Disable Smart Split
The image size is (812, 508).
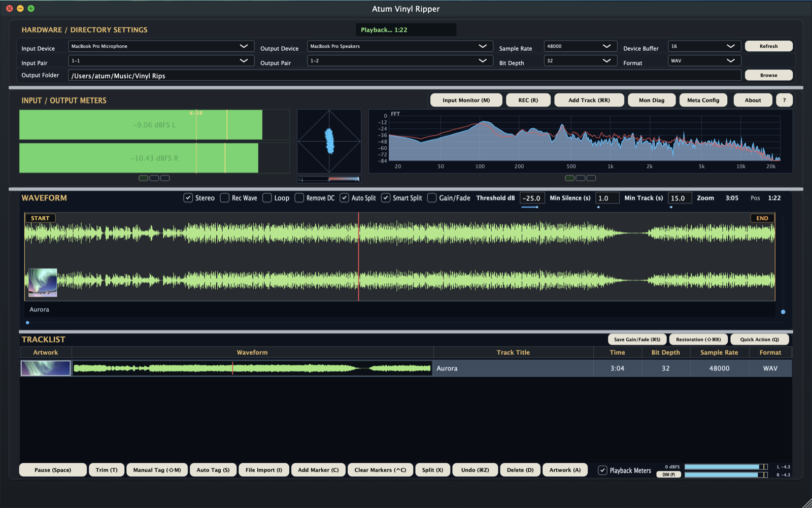pyautogui.click(x=386, y=198)
